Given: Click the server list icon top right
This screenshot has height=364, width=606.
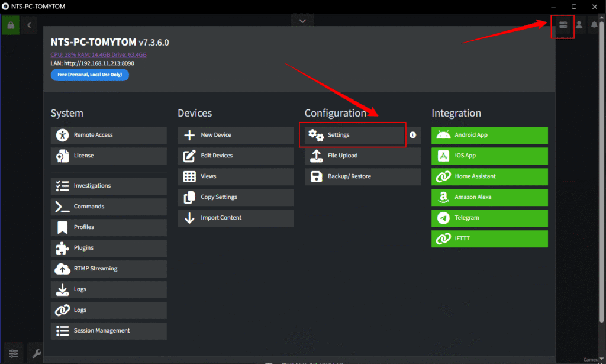Looking at the screenshot, I should 562,26.
